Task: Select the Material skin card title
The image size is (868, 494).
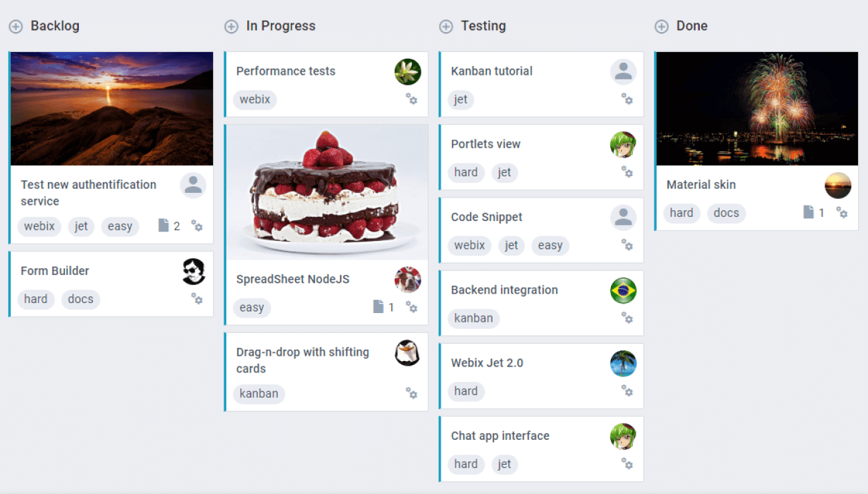Action: [701, 185]
